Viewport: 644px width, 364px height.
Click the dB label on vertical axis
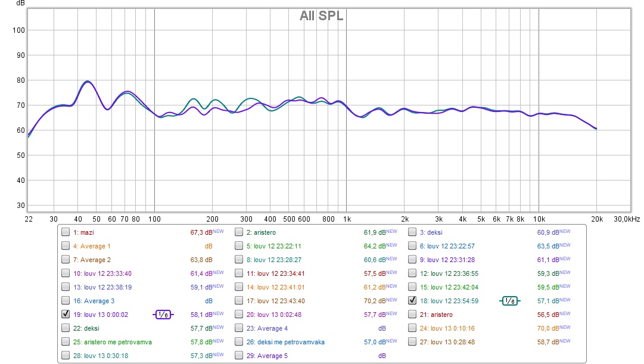tap(20, 4)
